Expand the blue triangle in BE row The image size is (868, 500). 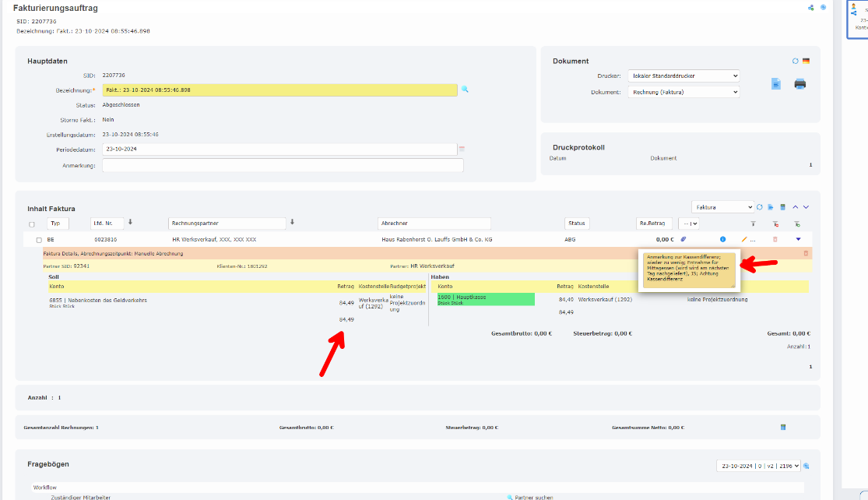coord(798,239)
